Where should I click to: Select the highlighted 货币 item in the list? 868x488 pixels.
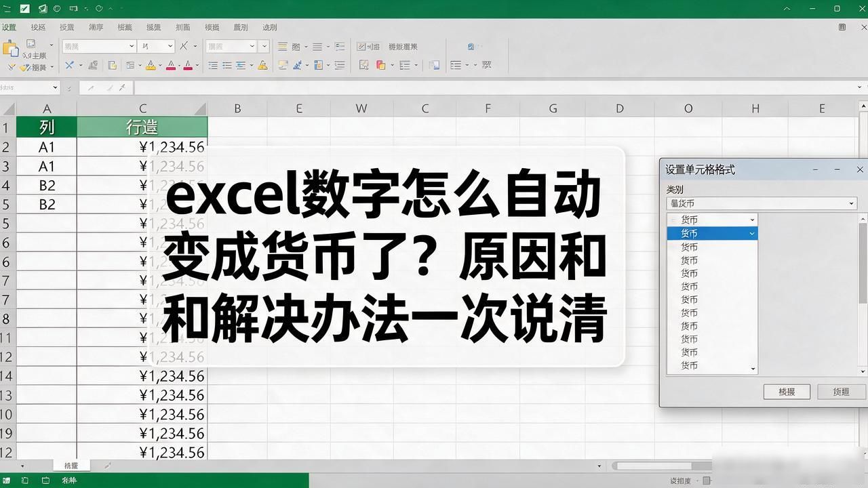click(712, 233)
